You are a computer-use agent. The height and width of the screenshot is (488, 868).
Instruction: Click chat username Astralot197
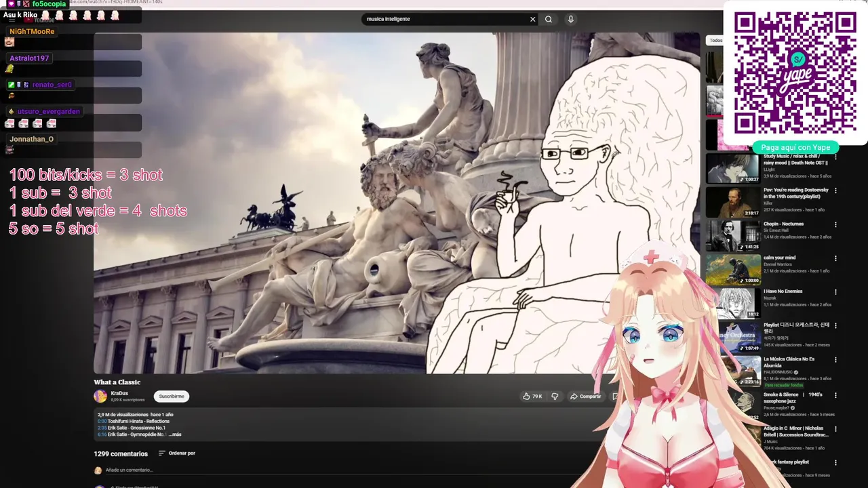pos(29,58)
